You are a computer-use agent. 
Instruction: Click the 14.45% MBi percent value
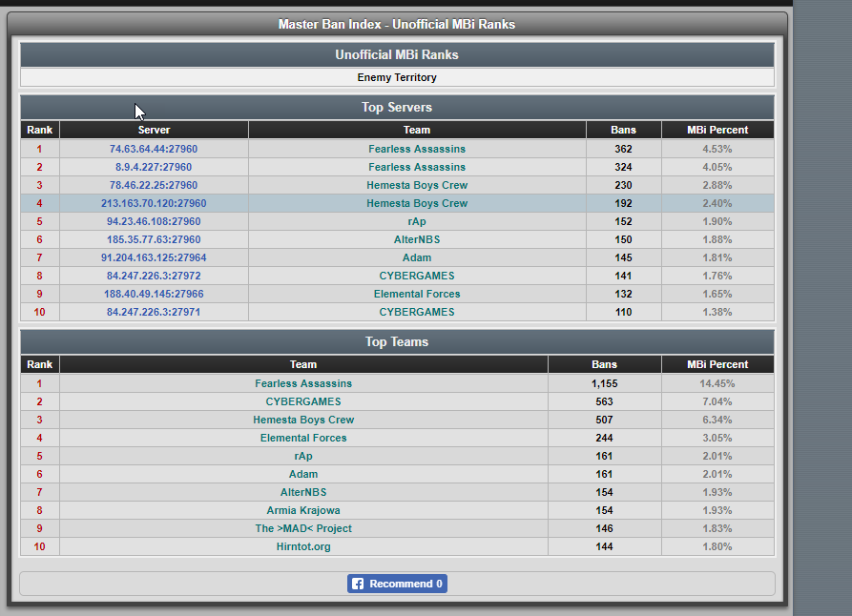pos(717,383)
